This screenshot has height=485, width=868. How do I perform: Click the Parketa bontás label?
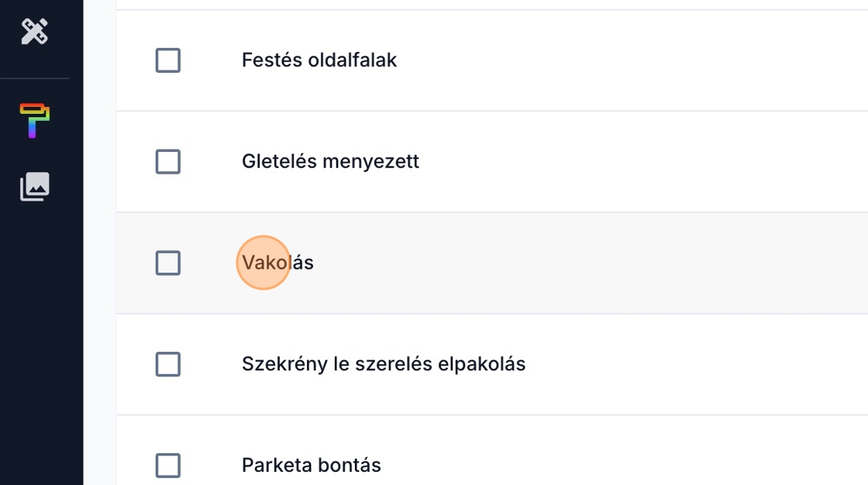(x=311, y=466)
